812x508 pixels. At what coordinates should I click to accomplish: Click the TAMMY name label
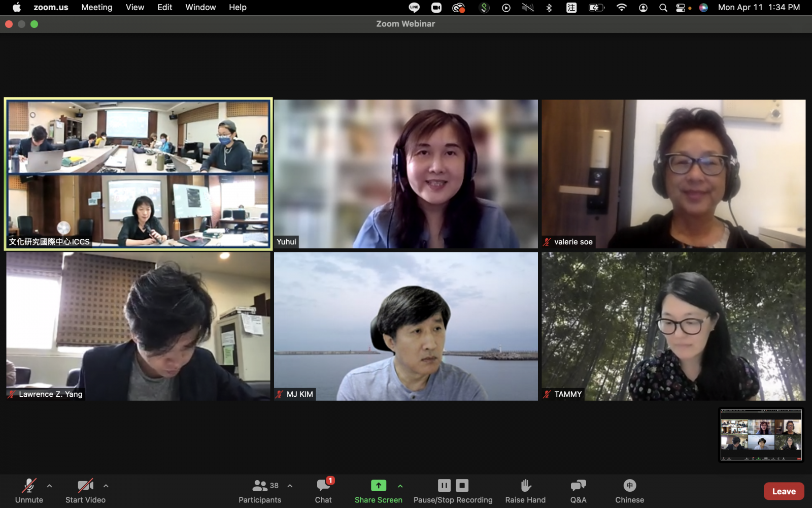coord(563,394)
